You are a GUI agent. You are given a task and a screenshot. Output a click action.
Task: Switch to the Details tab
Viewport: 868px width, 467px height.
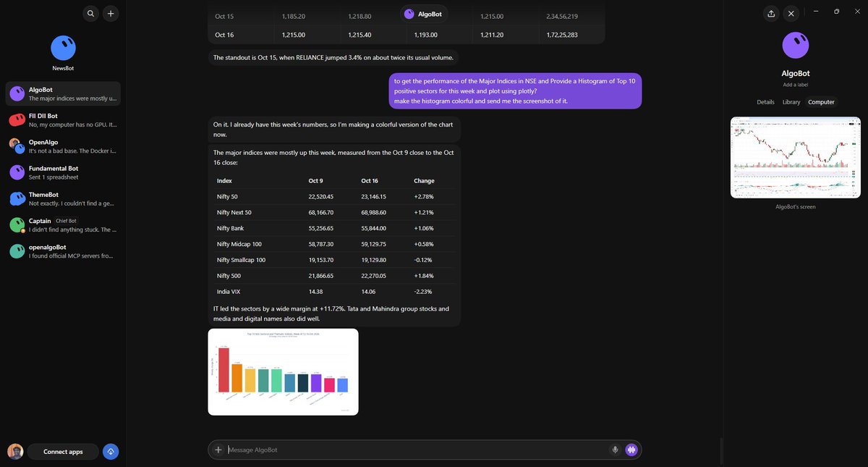[765, 102]
